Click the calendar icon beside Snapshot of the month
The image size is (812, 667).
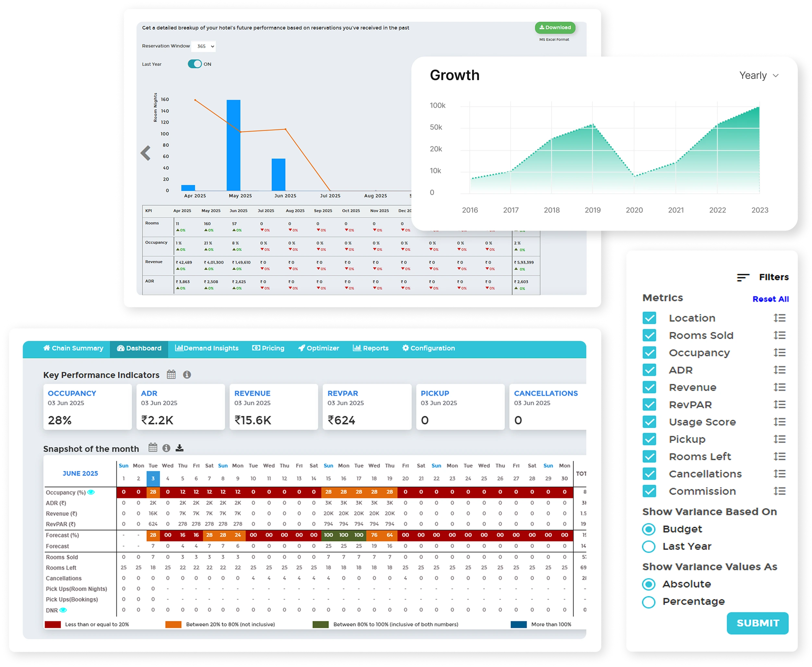coord(152,448)
